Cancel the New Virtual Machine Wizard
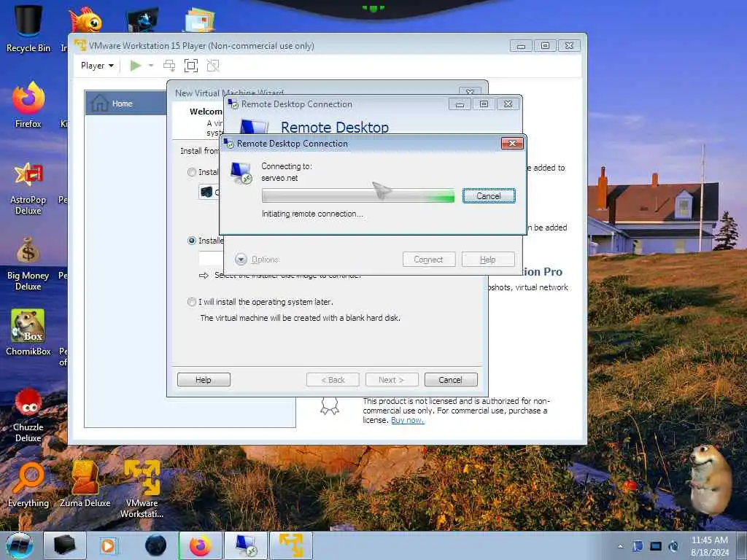The height and width of the screenshot is (560, 747). point(451,379)
